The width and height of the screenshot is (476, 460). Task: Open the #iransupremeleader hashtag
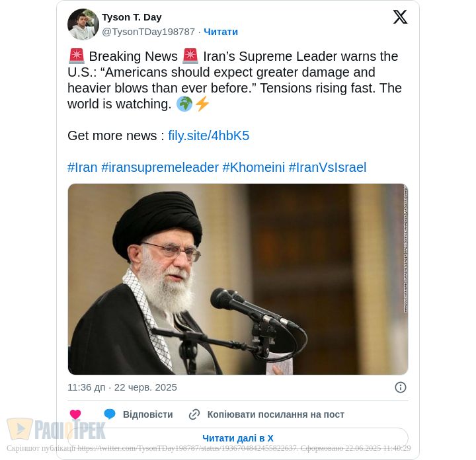[x=160, y=167]
